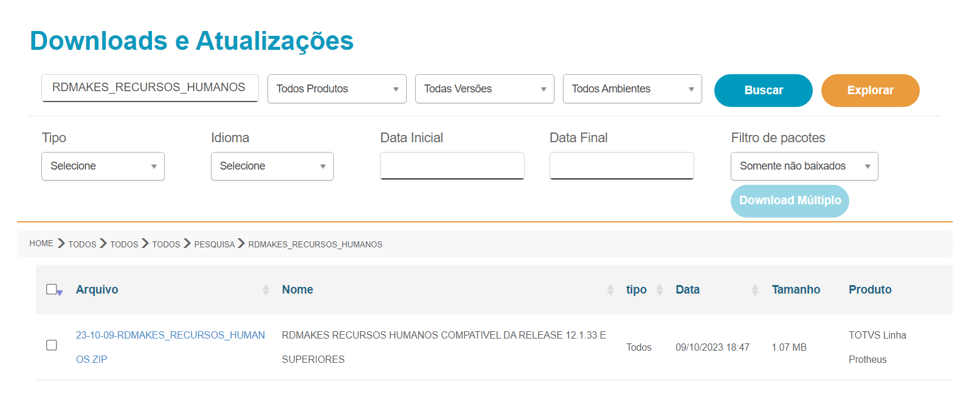Click the Download Múltiplo button
980x420 pixels.
790,201
